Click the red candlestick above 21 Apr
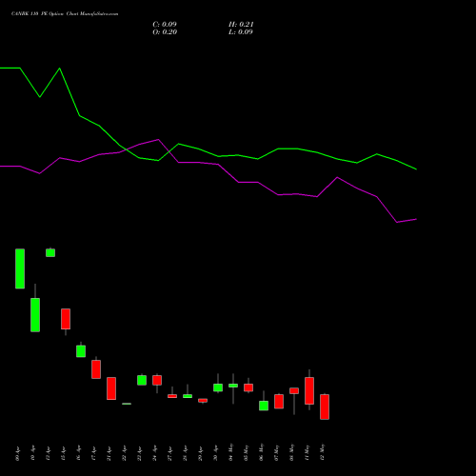This screenshot has height=476, width=476. click(111, 388)
